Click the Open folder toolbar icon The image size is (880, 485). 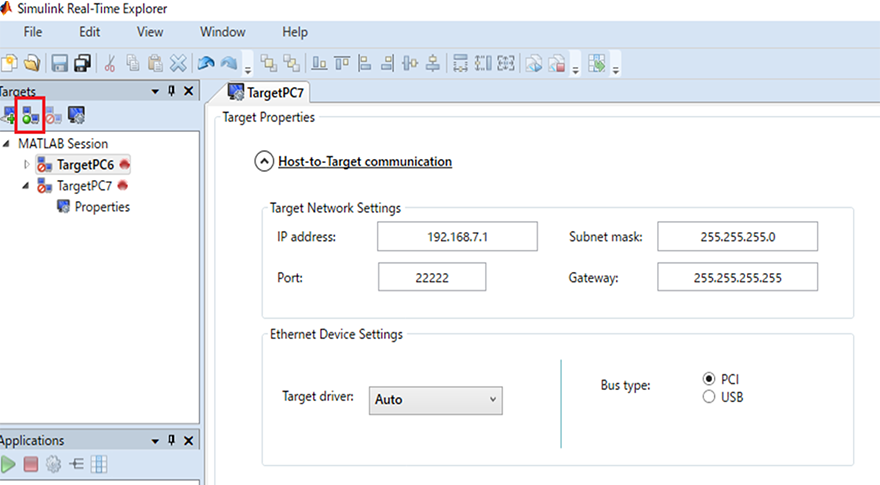tap(32, 63)
